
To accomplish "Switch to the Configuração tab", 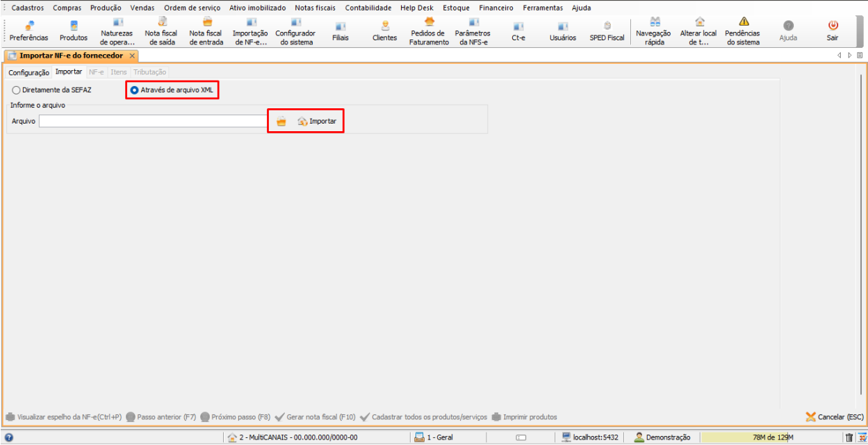I will [x=29, y=72].
